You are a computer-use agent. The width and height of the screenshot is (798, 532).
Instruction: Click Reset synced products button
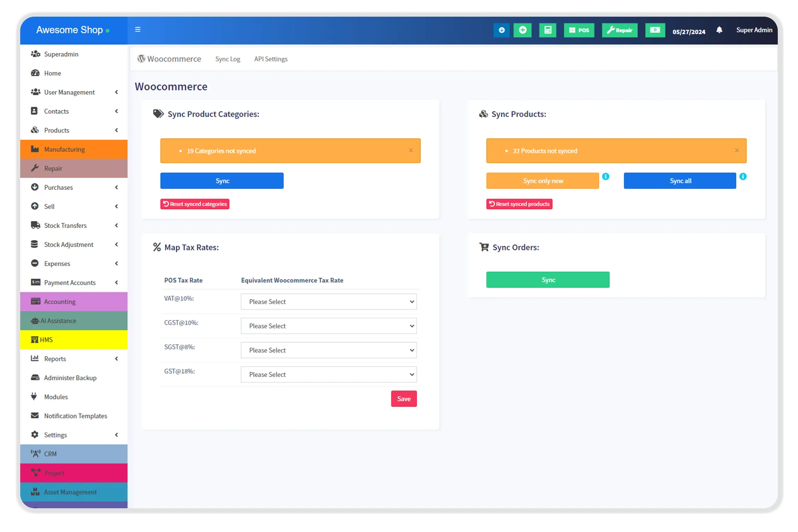519,204
